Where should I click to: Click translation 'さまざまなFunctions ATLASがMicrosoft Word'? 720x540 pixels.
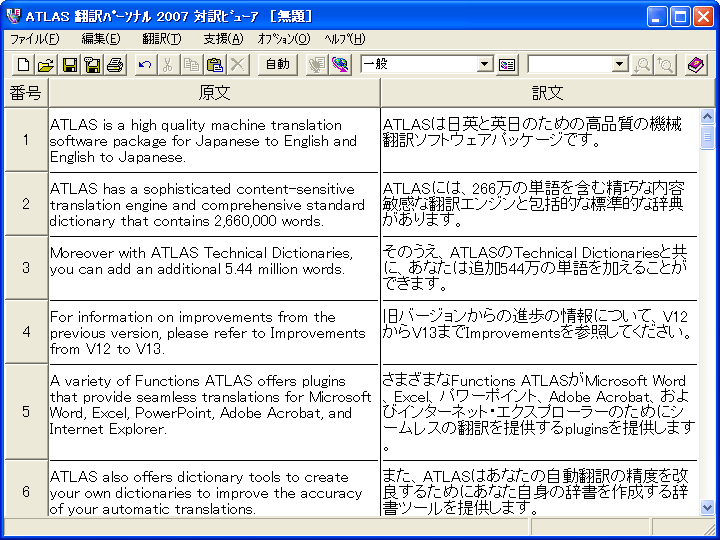534,381
